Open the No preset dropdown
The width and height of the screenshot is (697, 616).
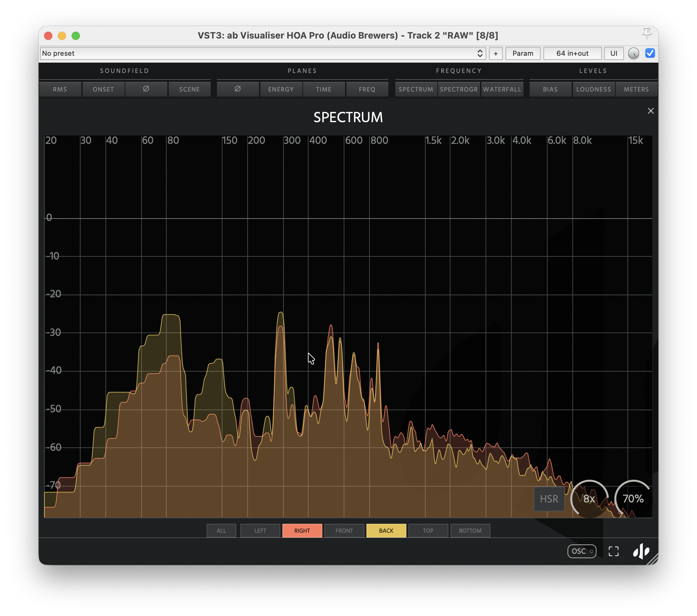coord(263,53)
